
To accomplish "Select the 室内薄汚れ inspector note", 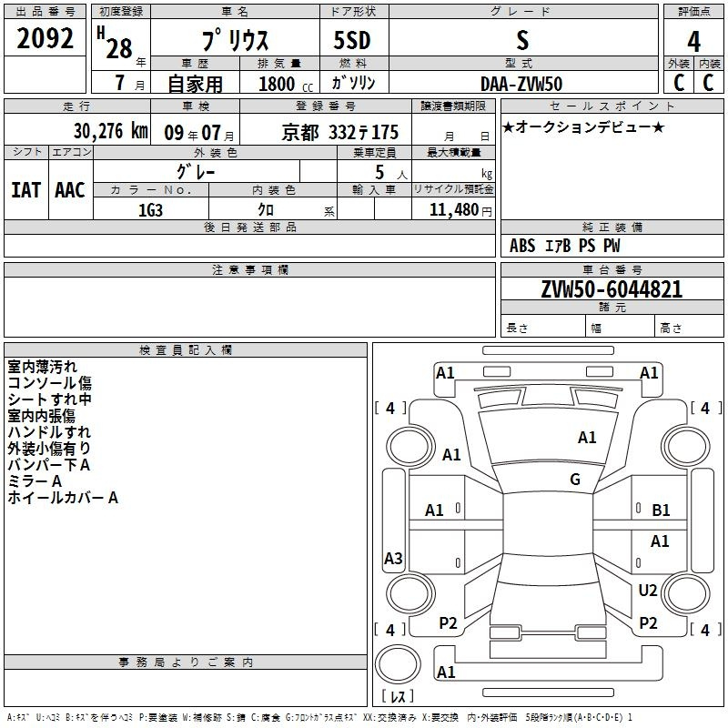I will click(43, 367).
